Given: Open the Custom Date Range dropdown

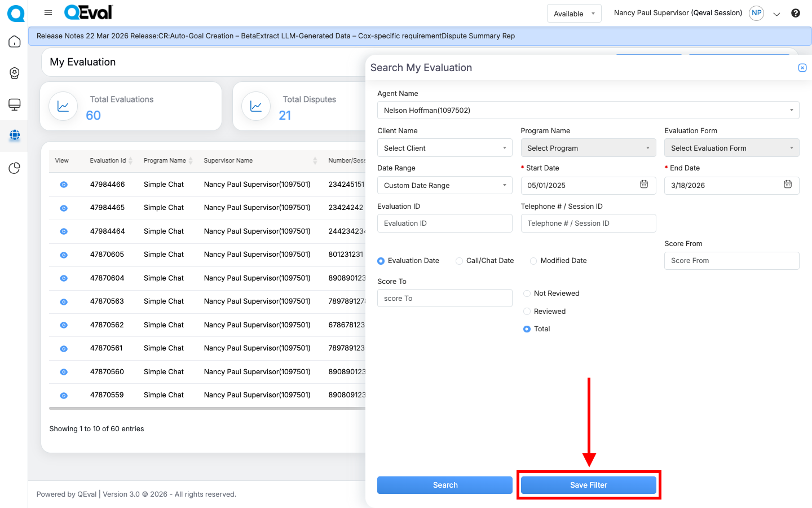Looking at the screenshot, I should pos(444,185).
